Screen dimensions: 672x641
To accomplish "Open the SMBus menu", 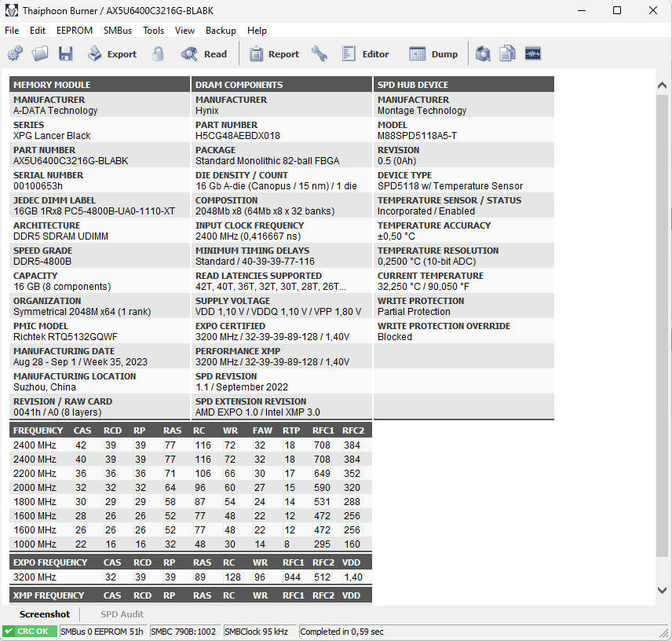I will [118, 31].
